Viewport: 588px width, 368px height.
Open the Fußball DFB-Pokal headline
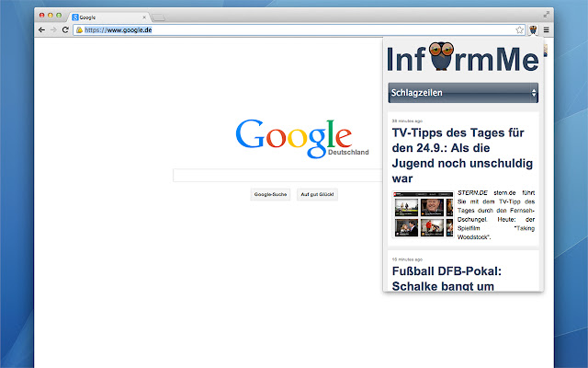pos(447,279)
